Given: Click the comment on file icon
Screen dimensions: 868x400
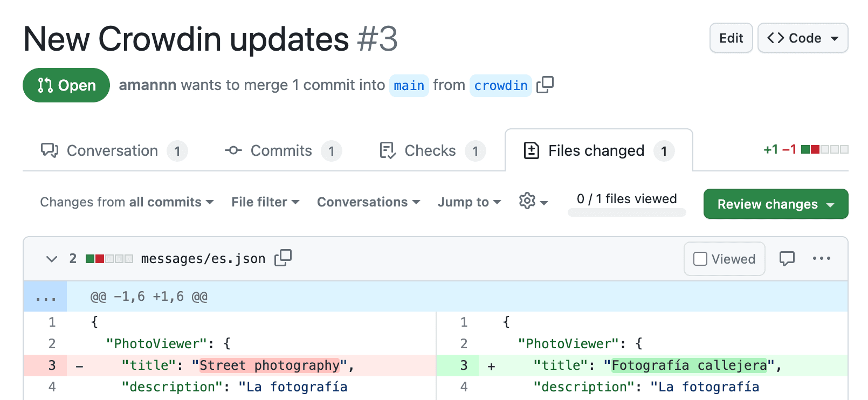Looking at the screenshot, I should [787, 259].
